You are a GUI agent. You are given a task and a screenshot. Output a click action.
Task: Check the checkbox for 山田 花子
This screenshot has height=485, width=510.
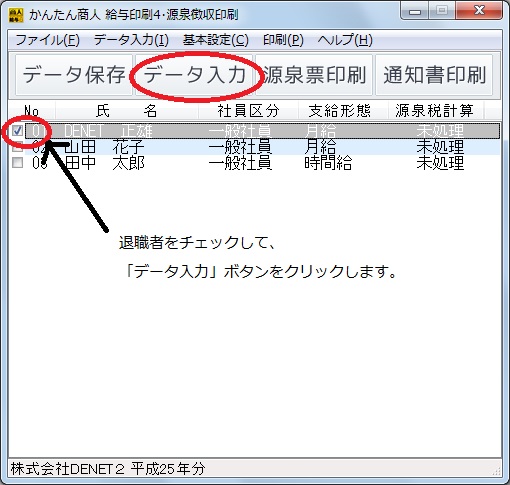point(17,147)
